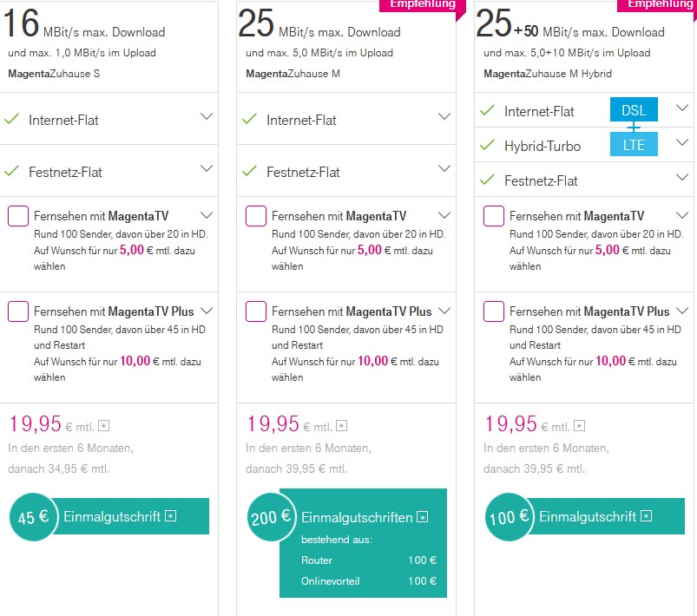Open footnote icon beside 100 € Einmalgutschrift

coord(647,516)
